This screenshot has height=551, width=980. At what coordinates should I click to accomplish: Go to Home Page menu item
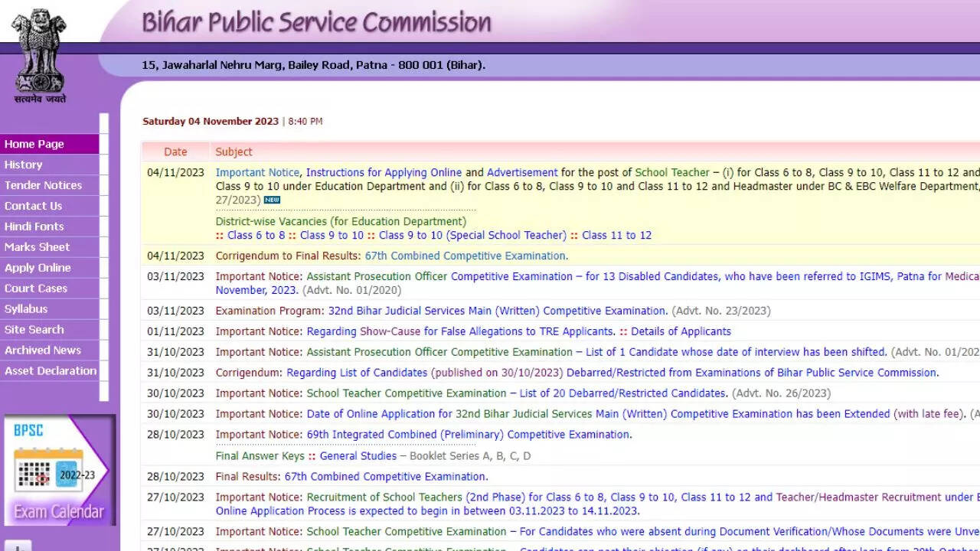pos(34,144)
